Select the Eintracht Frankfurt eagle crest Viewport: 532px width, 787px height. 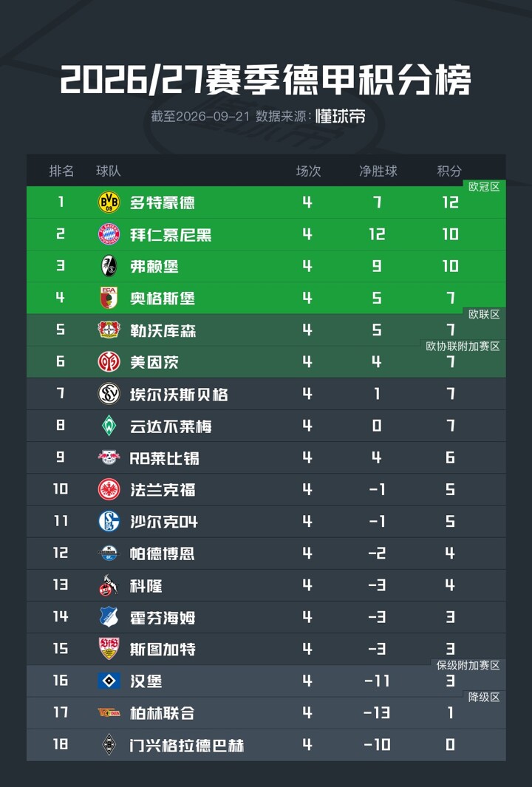tap(109, 489)
